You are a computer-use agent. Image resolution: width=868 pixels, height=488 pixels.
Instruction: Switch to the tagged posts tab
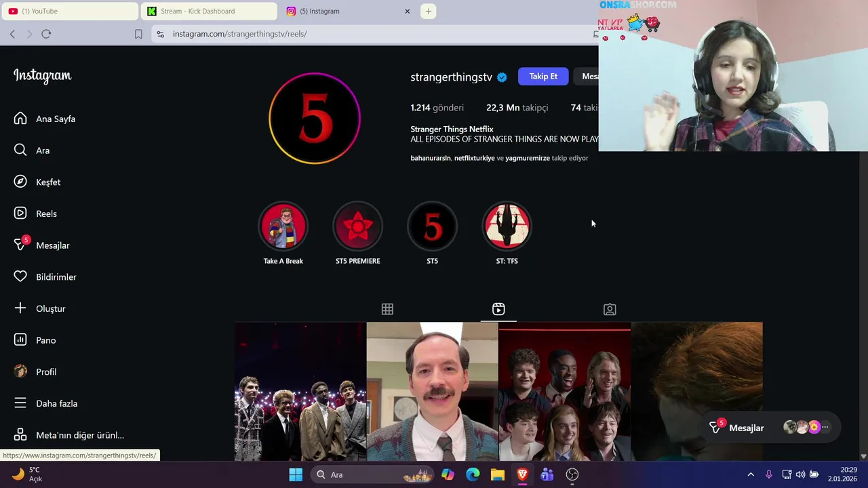pos(610,309)
